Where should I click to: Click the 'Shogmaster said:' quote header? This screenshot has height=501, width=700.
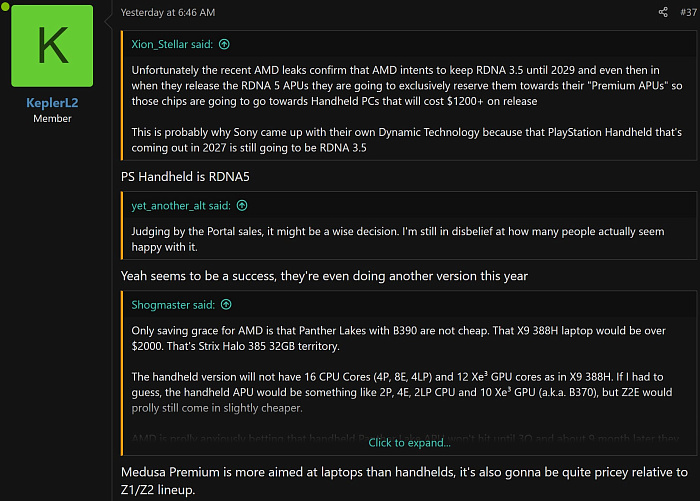pyautogui.click(x=174, y=304)
